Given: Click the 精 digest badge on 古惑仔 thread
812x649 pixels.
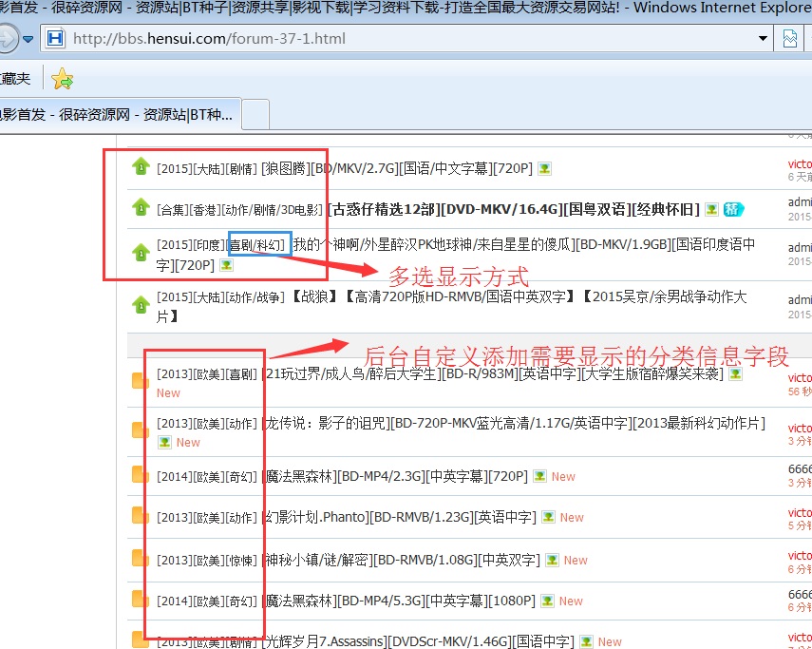Looking at the screenshot, I should (x=733, y=209).
